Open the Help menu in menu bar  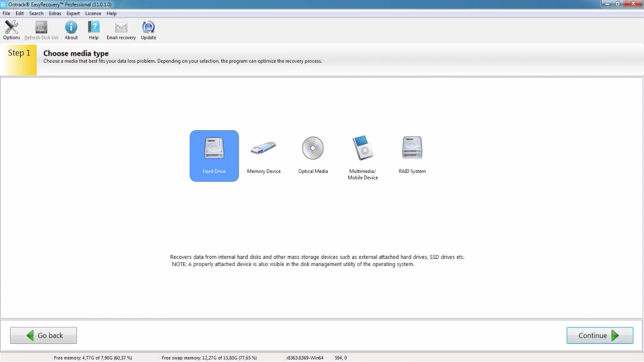112,14
